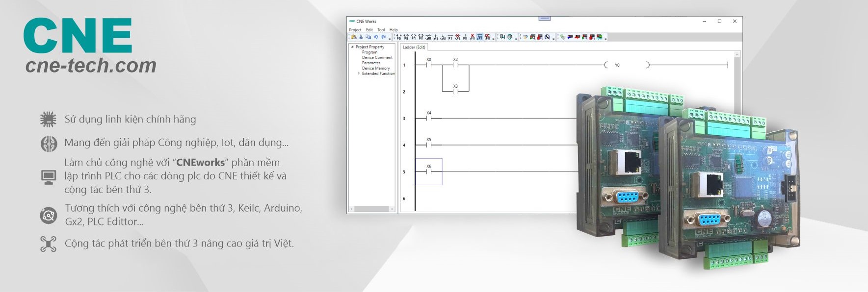Click the globe convert-all icon
This screenshot has height=292, width=868.
coord(510,37)
